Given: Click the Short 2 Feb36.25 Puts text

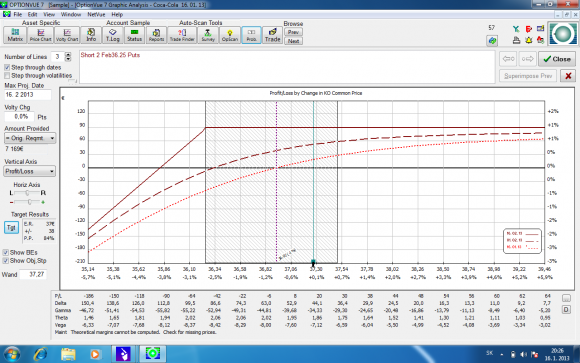Looking at the screenshot, I should click(x=110, y=55).
